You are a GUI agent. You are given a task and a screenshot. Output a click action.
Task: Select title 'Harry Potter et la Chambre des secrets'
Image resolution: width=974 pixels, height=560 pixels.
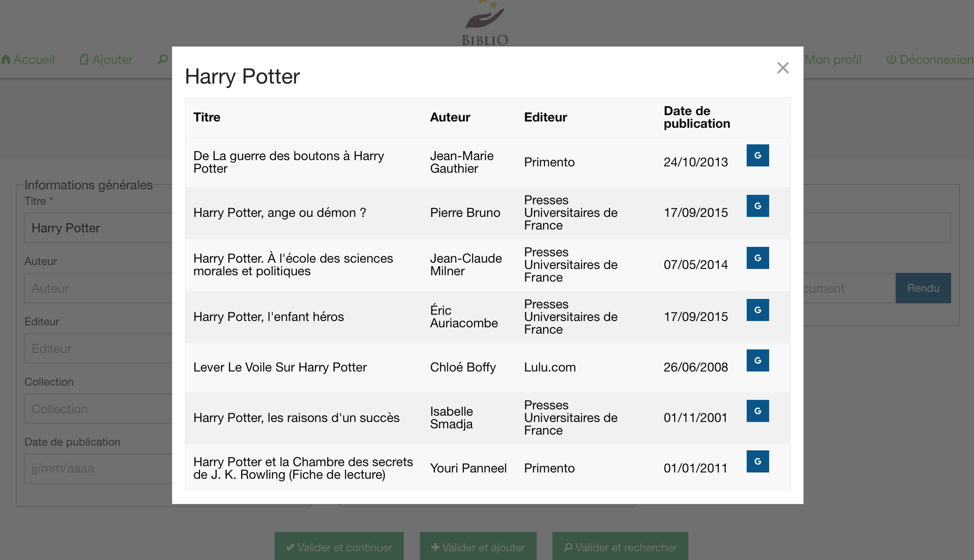click(303, 468)
